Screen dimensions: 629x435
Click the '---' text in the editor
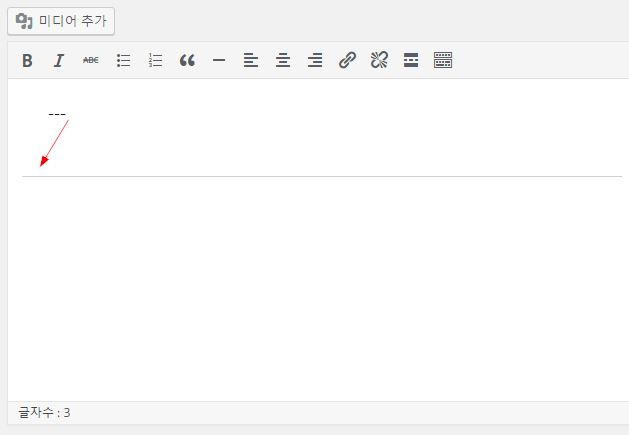(x=57, y=113)
